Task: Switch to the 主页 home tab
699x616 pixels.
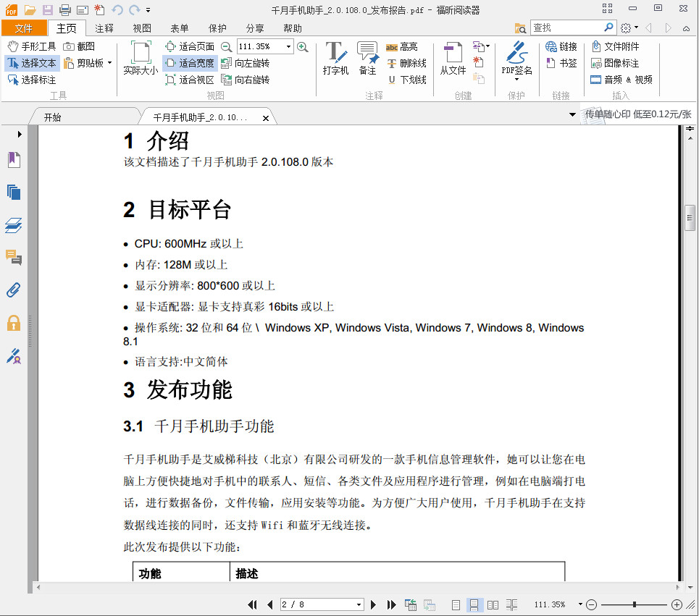Action: (67, 28)
